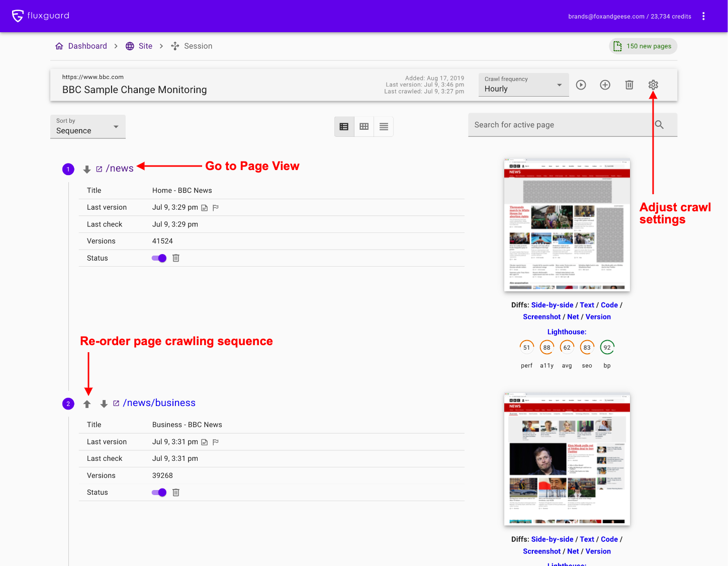
Task: Click the Lighthouse avg score 62
Action: click(x=567, y=348)
